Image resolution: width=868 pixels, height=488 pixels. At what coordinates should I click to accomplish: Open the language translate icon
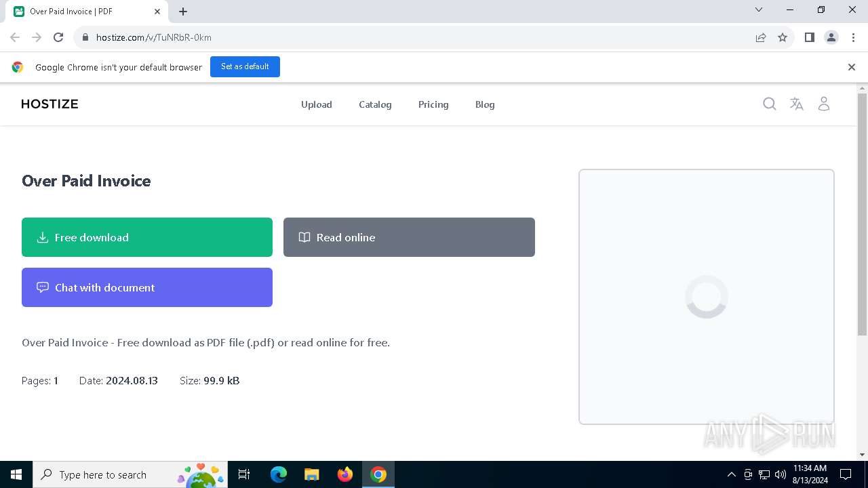(797, 104)
